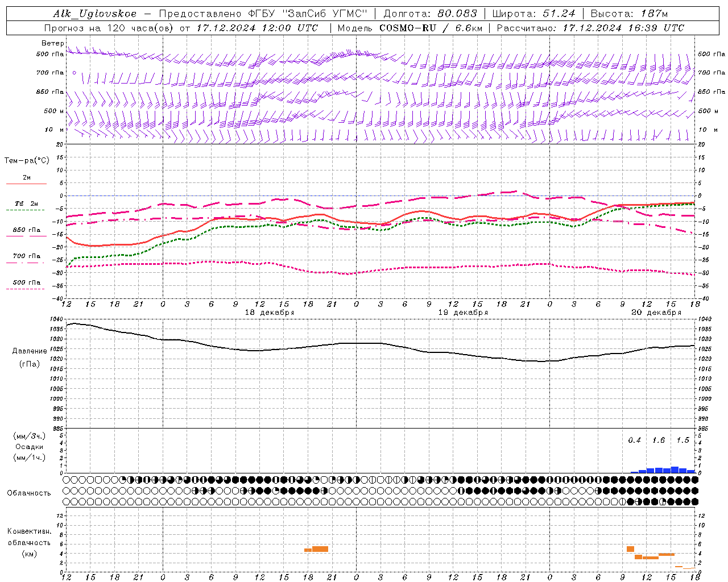Click the black pressure curve

point(381,343)
